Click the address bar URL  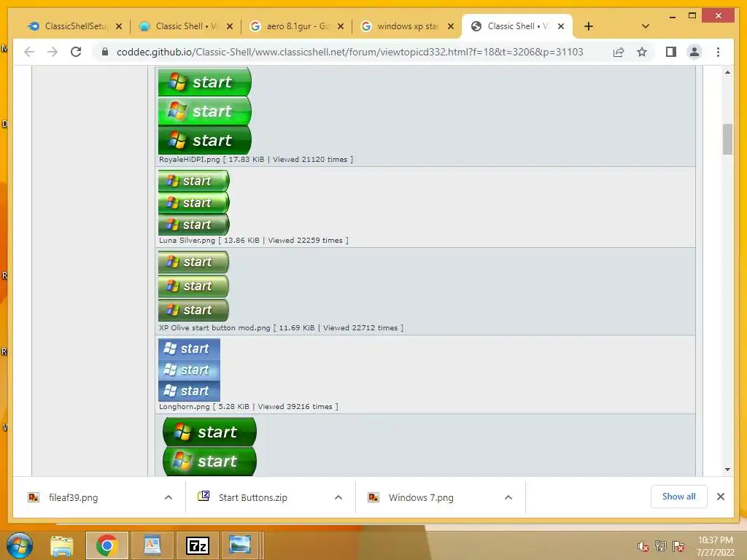pos(349,52)
